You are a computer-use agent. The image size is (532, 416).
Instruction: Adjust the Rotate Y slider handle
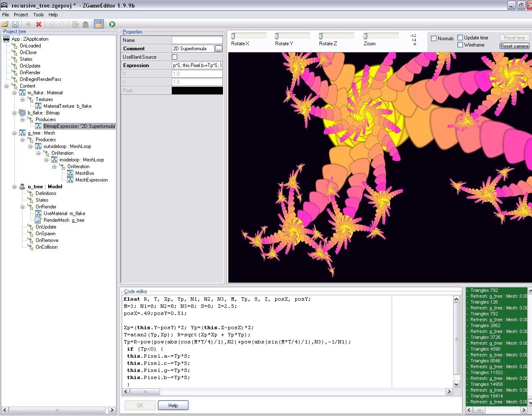click(277, 36)
